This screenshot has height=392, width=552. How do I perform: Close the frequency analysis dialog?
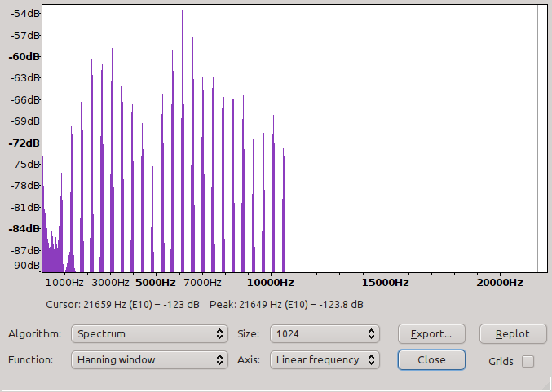[431, 359]
